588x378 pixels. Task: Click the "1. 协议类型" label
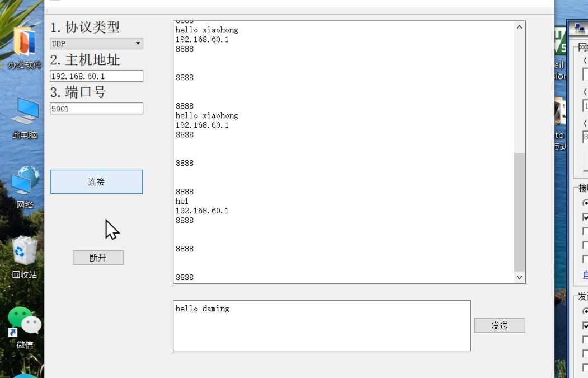[x=85, y=27]
